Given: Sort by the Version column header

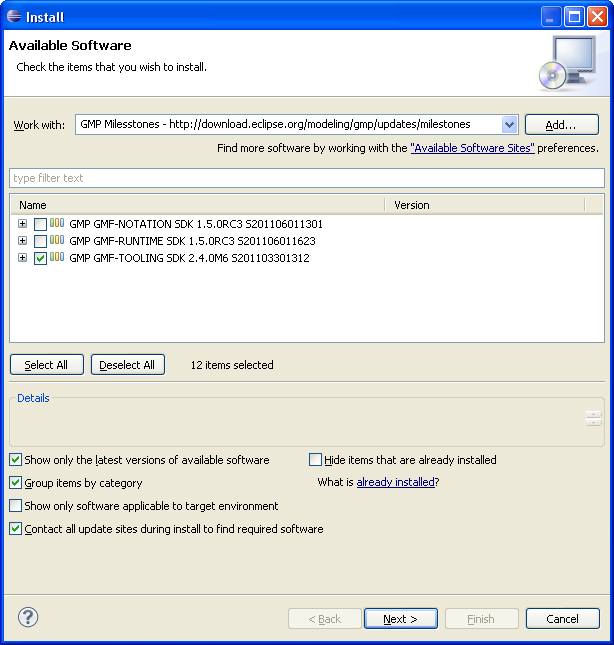Looking at the screenshot, I should (485, 205).
